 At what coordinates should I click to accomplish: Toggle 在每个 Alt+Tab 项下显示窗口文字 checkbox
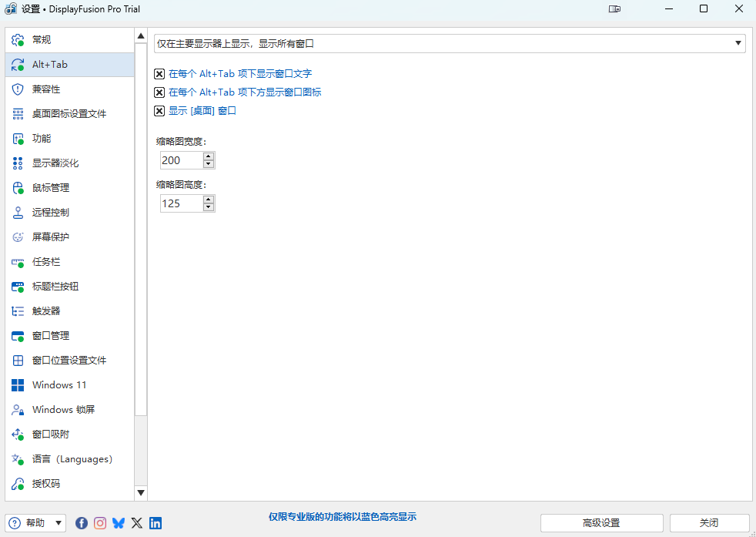(x=159, y=74)
